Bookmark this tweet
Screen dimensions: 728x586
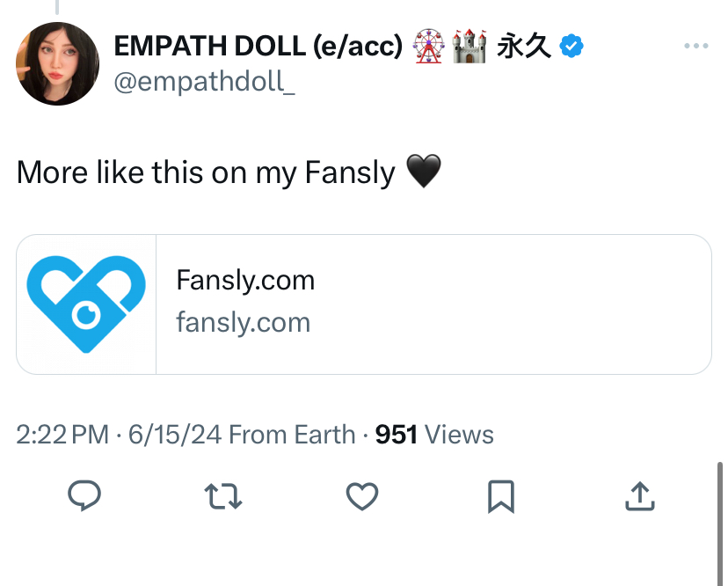pos(501,496)
